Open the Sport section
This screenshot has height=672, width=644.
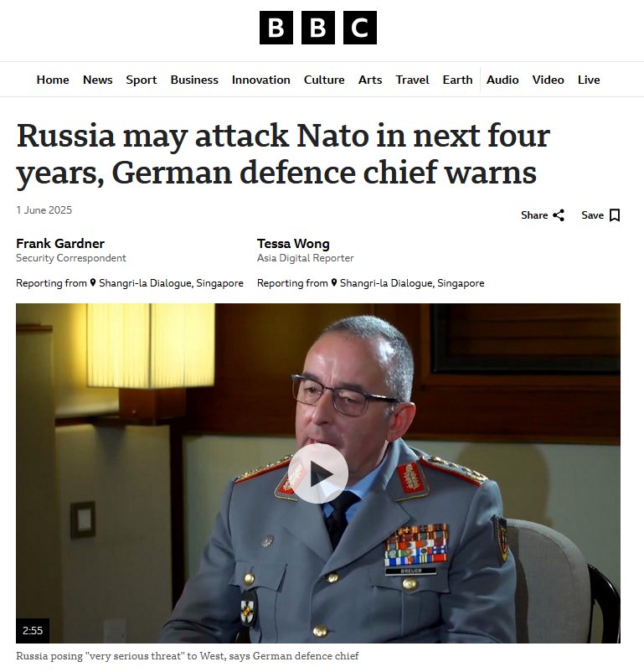[x=142, y=80]
